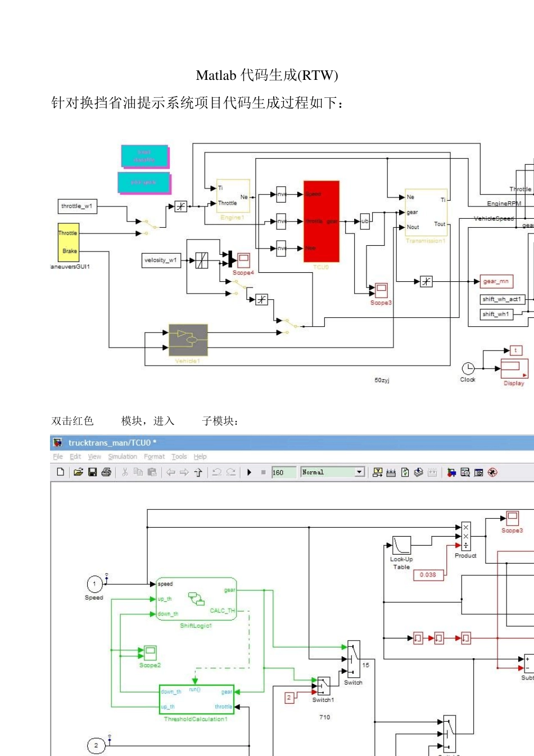Click the gear_mn output block

[x=496, y=281]
